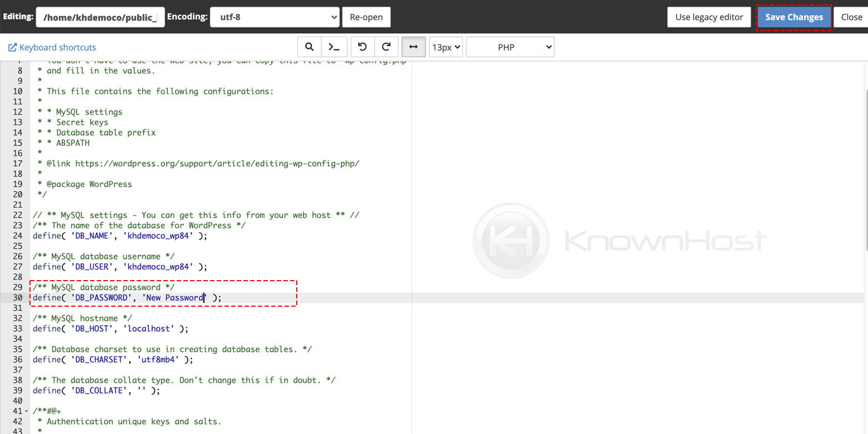
Task: Redo the last edit using the toolbar icon
Action: pos(387,47)
